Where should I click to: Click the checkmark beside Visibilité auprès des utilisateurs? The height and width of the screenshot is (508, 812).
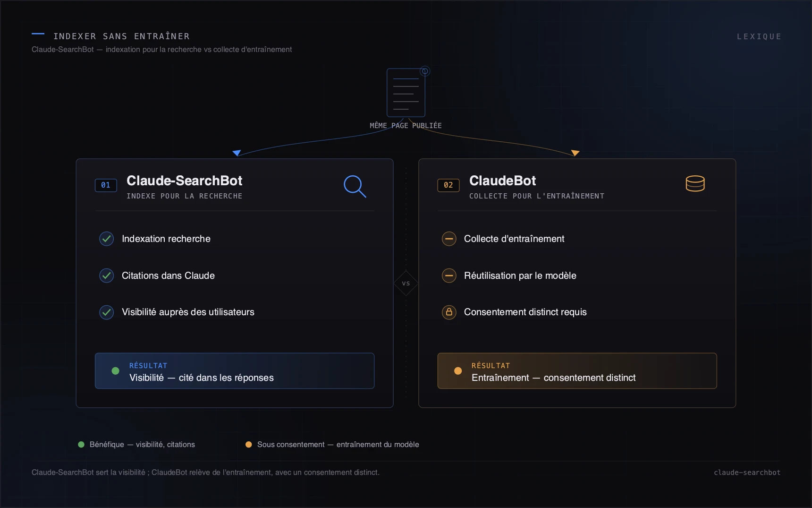coord(107,312)
